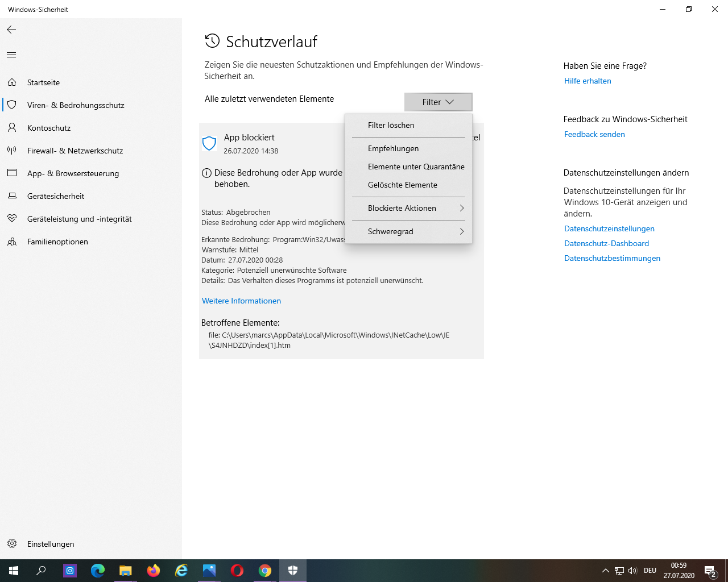
Task: Launch Opera browser from taskbar
Action: click(237, 571)
